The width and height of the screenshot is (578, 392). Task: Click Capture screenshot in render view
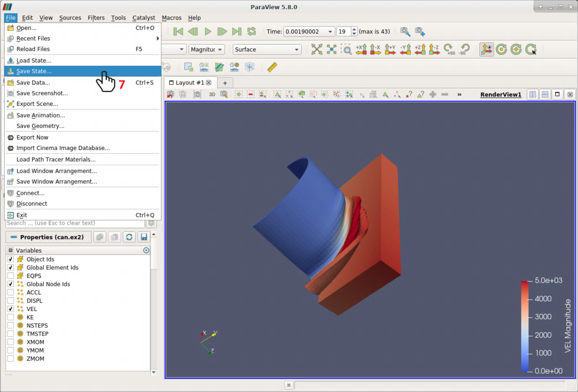point(197,95)
